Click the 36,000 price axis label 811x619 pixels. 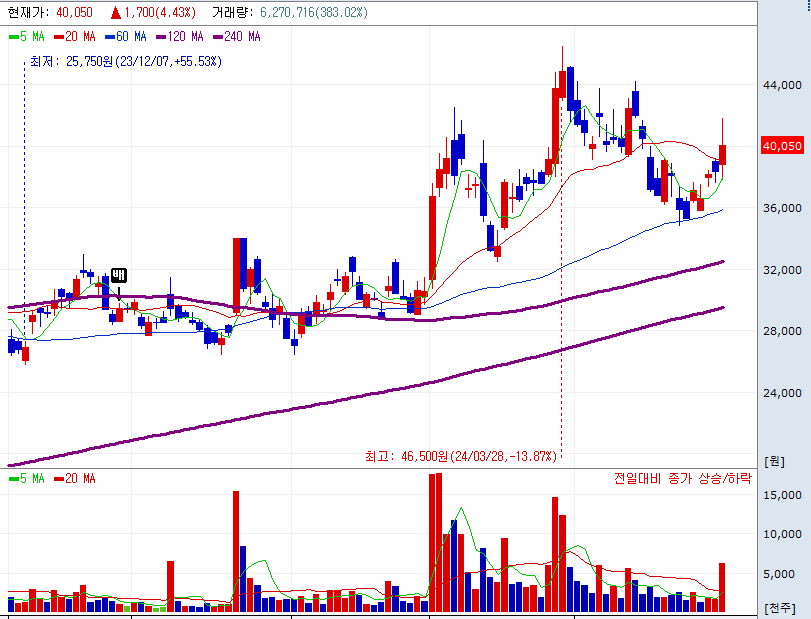782,208
